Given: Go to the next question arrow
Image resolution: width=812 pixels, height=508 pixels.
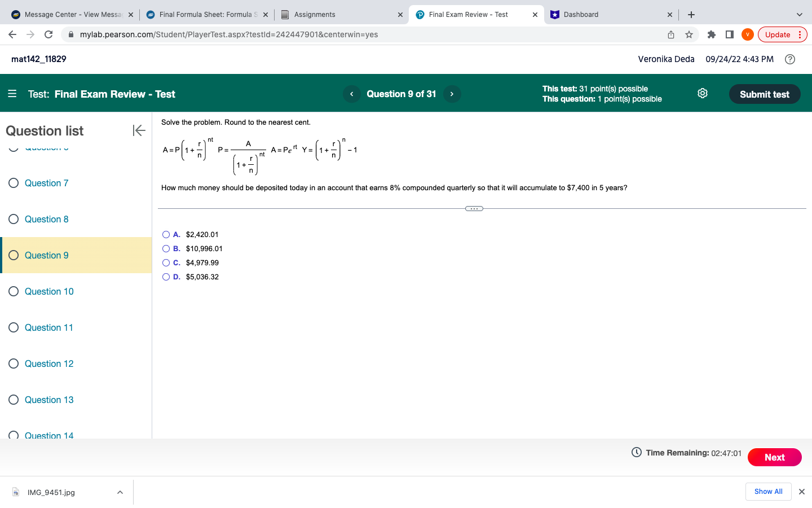Looking at the screenshot, I should click(x=452, y=94).
